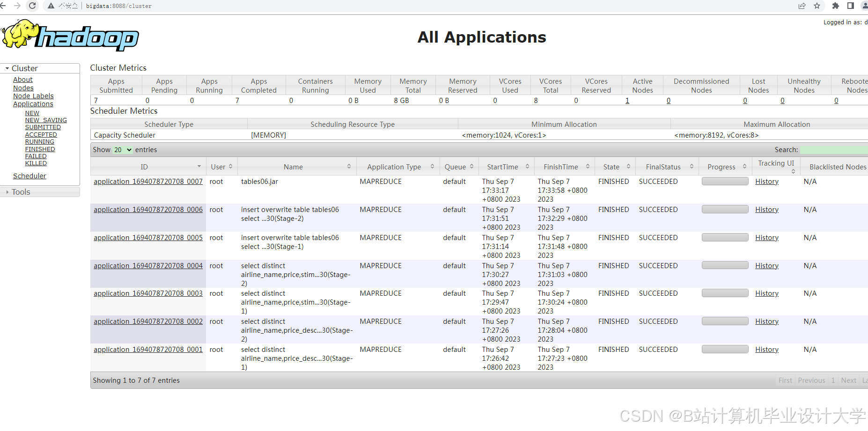Open the browser side panel icon
The image size is (868, 431).
[x=851, y=6]
